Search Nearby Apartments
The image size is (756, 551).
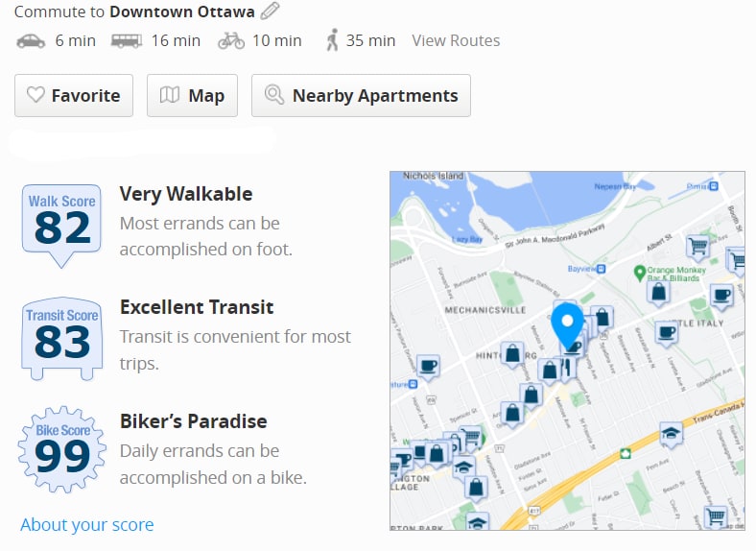(x=361, y=96)
